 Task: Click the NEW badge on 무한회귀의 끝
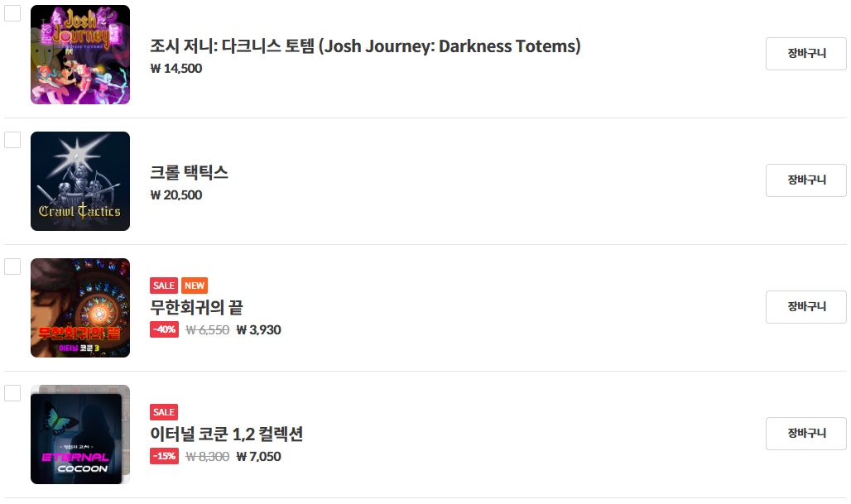[195, 286]
